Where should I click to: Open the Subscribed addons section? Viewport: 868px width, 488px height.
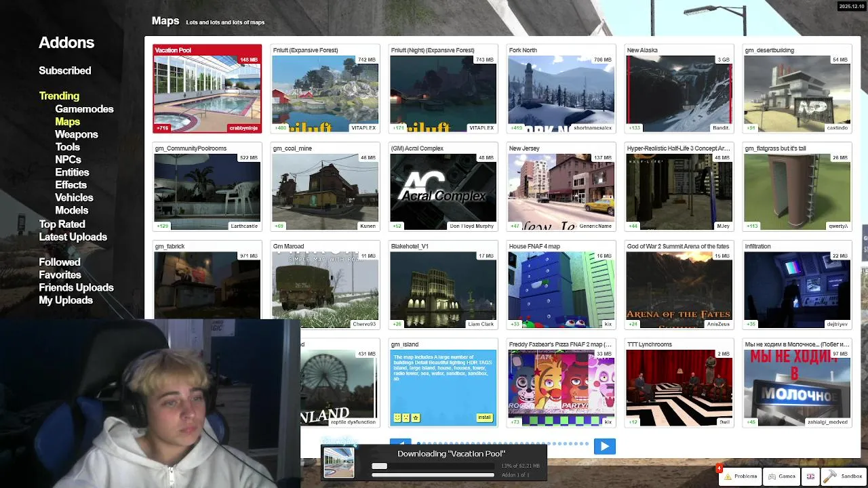tap(65, 70)
